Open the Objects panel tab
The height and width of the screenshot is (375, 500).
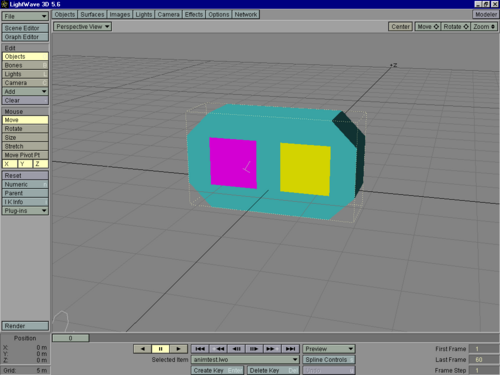click(65, 15)
